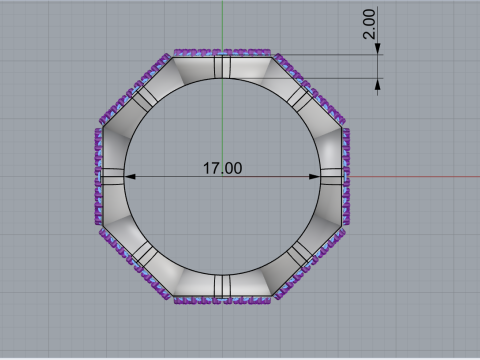This screenshot has width=480, height=360.
Task: Select the purple gem row on the bottom facet
Action: pyautogui.click(x=222, y=300)
